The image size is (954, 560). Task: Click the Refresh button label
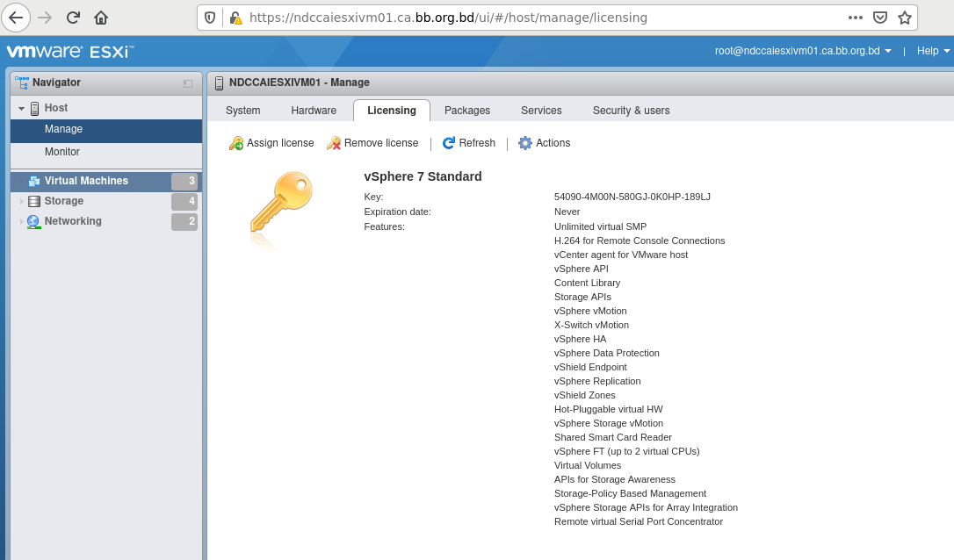477,143
